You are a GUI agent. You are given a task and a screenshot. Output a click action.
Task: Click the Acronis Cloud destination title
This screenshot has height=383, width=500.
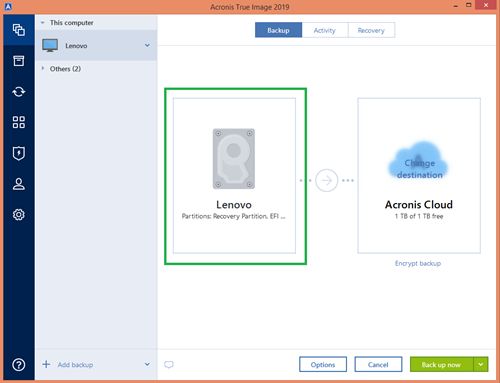419,205
